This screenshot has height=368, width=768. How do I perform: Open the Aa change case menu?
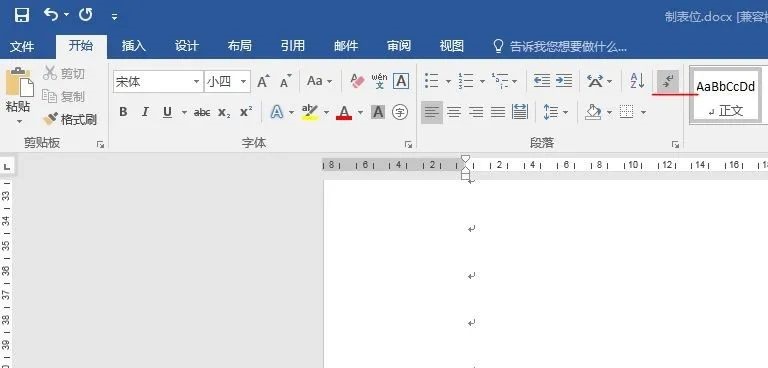pos(319,81)
